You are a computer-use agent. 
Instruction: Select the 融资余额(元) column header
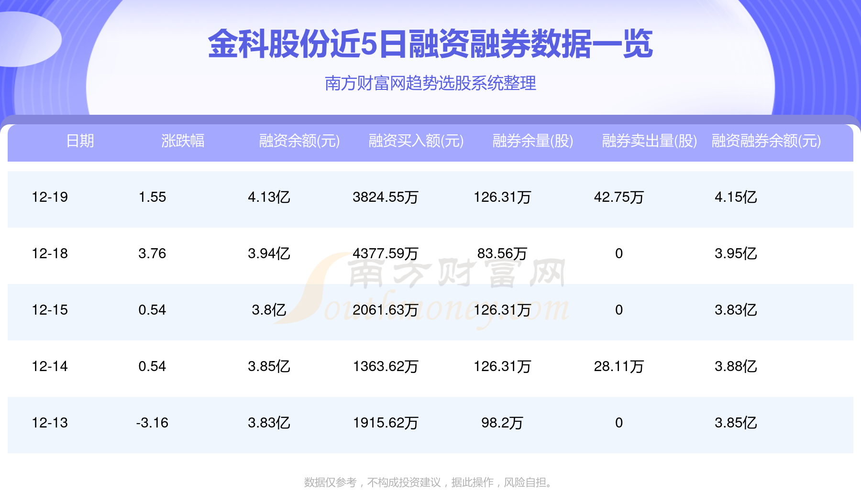[x=298, y=141]
